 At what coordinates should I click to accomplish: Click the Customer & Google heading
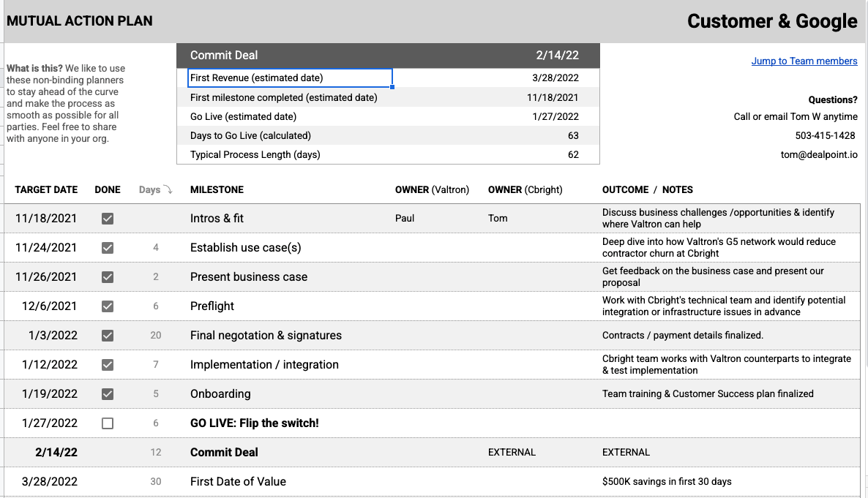[x=772, y=21]
